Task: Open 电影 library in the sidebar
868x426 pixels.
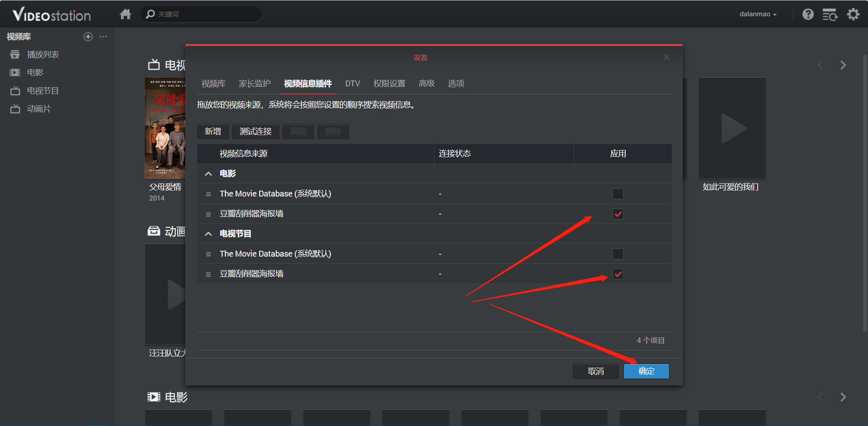Action: 35,72
